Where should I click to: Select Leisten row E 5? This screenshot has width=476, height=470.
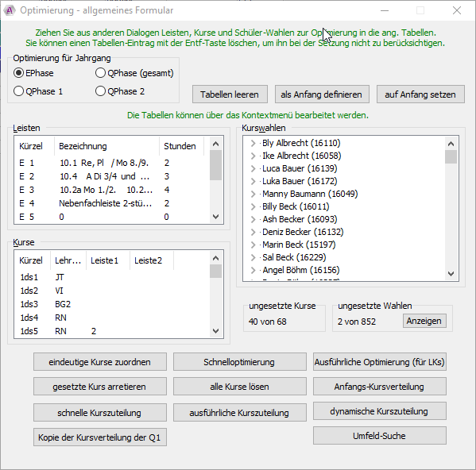(x=111, y=217)
